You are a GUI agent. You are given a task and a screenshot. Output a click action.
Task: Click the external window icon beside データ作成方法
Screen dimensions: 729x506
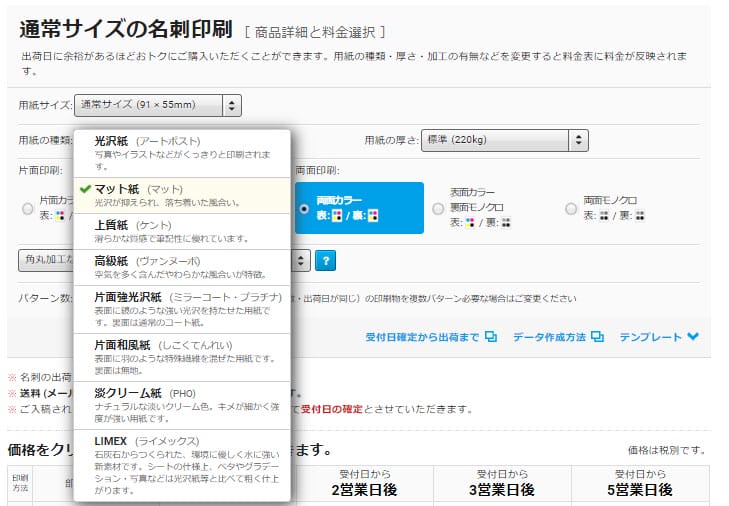point(597,337)
